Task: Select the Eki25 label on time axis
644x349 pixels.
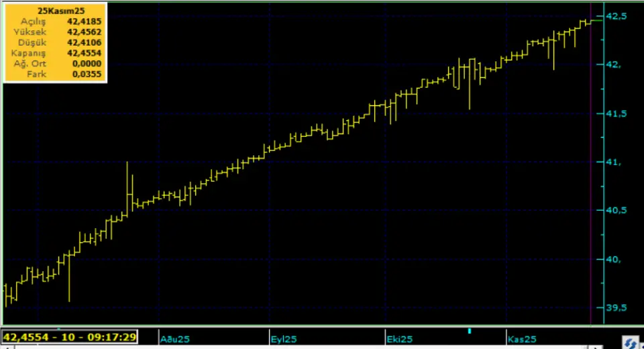Action: pos(400,340)
